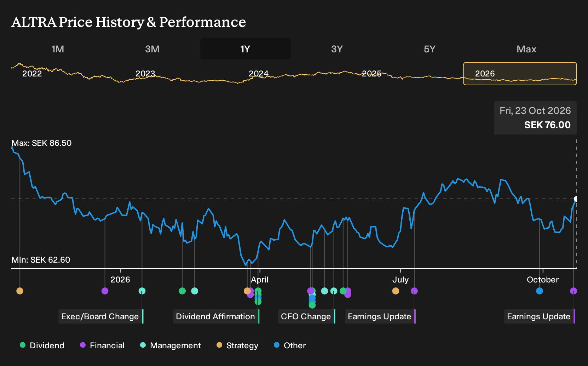Image resolution: width=588 pixels, height=366 pixels.
Task: Select the orange strategy marker under July
Action: coord(396,291)
